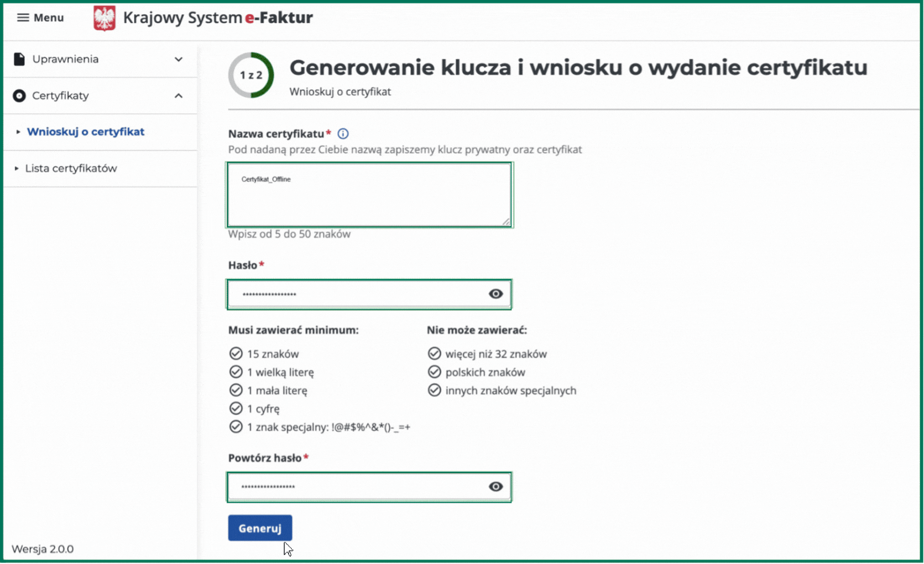Click the Uprawnienia document icon

tap(19, 59)
